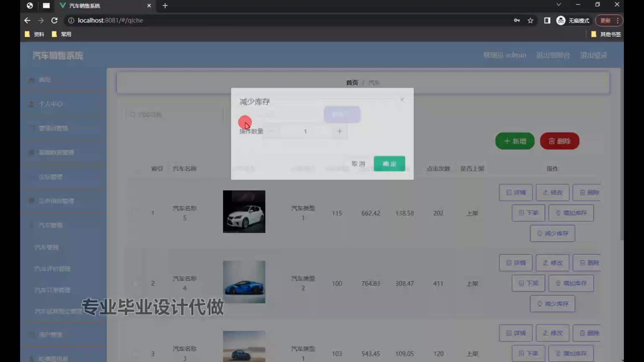Viewport: 644px width, 362px height.
Task: Focus the 操作数量 number field
Action: coord(305,131)
